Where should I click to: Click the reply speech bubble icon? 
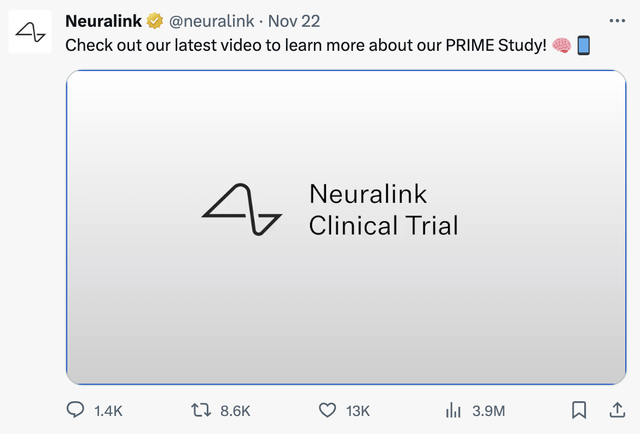click(75, 410)
